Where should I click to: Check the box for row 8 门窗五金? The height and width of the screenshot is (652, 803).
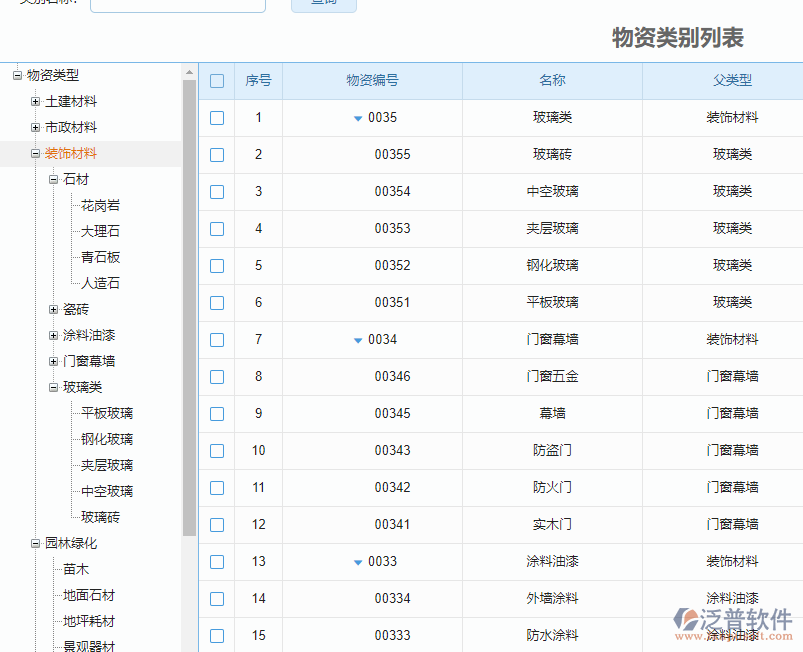(217, 377)
